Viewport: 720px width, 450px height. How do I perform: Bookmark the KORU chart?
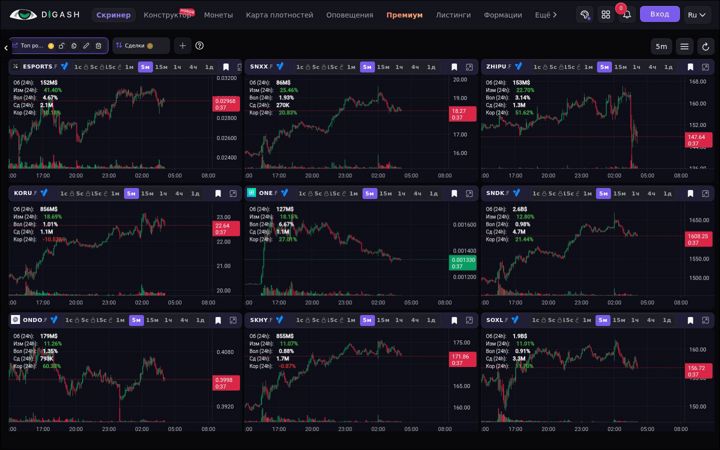[x=218, y=194]
